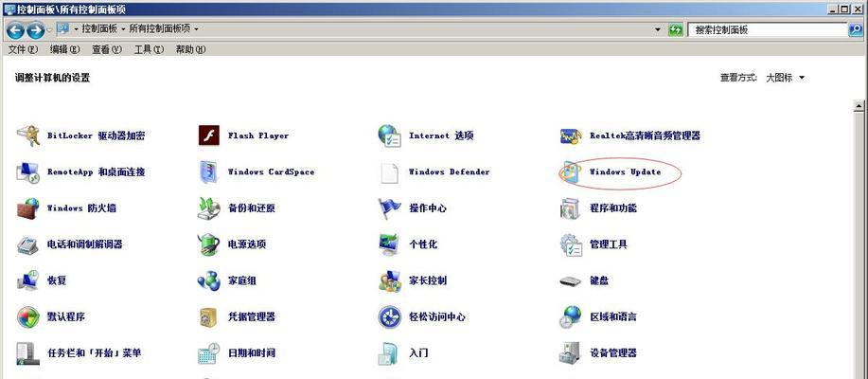Image resolution: width=868 pixels, height=379 pixels.
Task: Open the 设备管理器 icon
Action: coord(571,353)
